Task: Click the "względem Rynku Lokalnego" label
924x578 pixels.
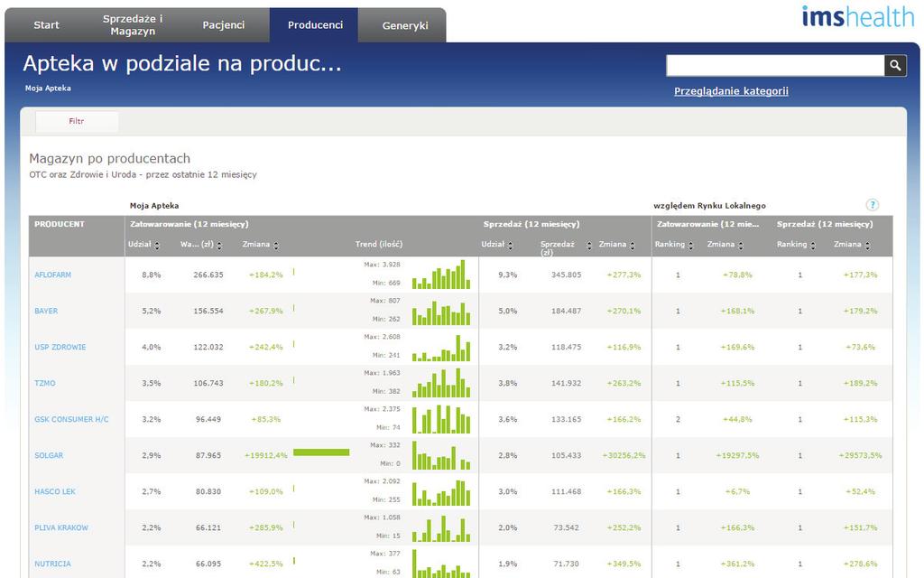Action: 709,205
